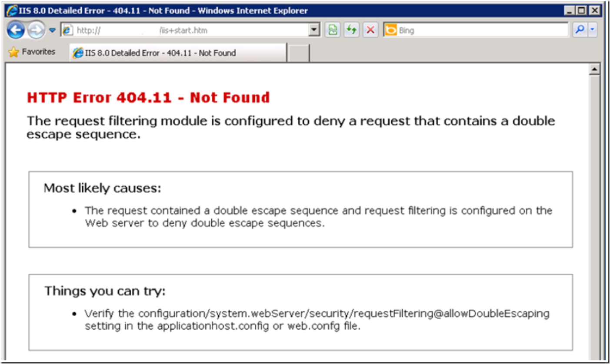
Task: Click the allowDoubleEscaping configuration path text
Action: click(344, 313)
